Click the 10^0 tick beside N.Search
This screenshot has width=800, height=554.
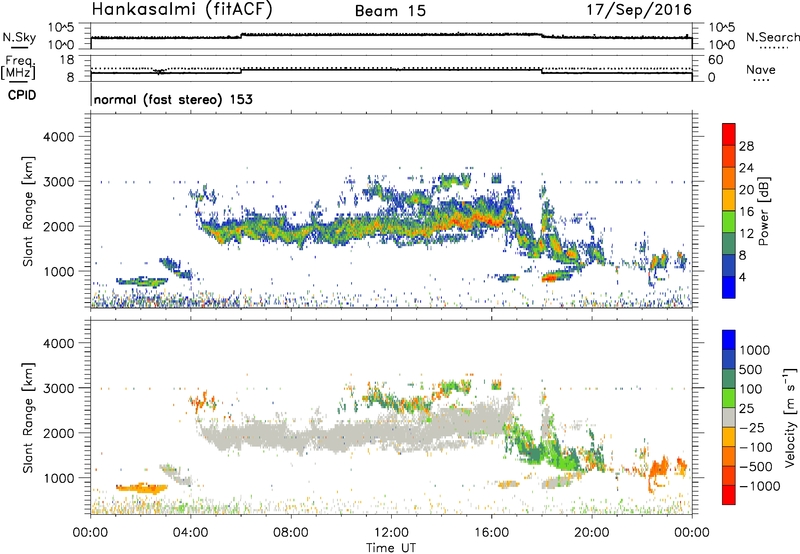pos(722,45)
